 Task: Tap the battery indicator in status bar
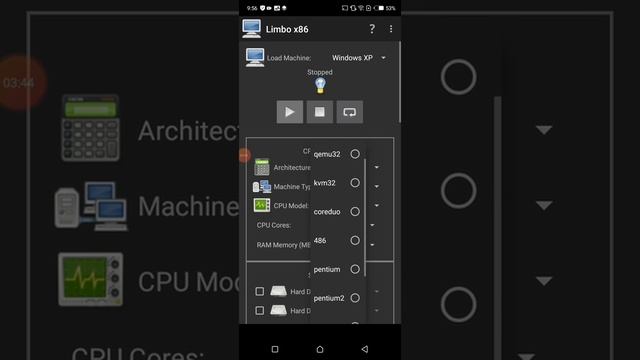tap(379, 8)
